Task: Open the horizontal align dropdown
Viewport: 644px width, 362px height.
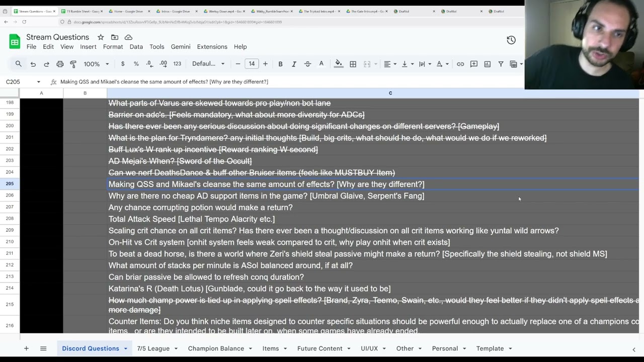Action: [x=390, y=64]
